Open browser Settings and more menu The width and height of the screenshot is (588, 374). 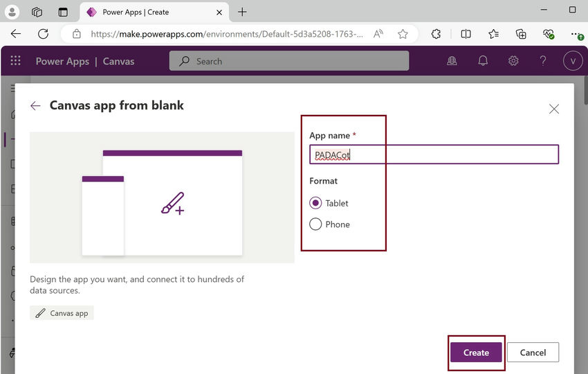click(x=577, y=34)
